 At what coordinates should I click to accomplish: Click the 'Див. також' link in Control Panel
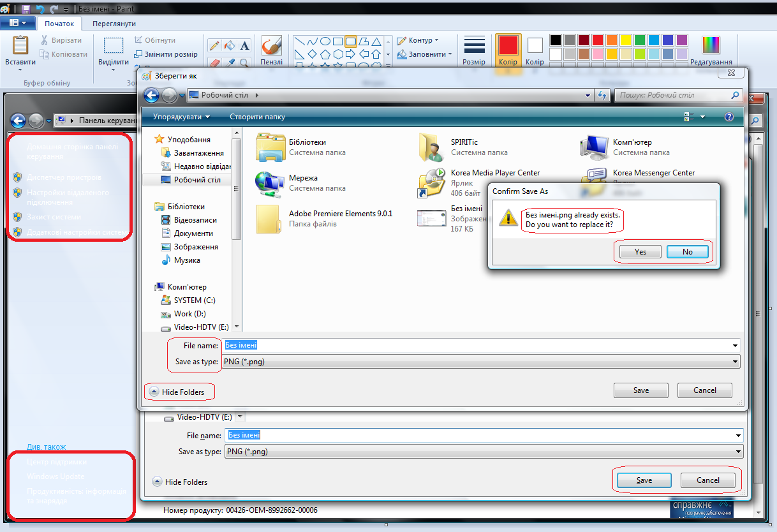coord(47,447)
